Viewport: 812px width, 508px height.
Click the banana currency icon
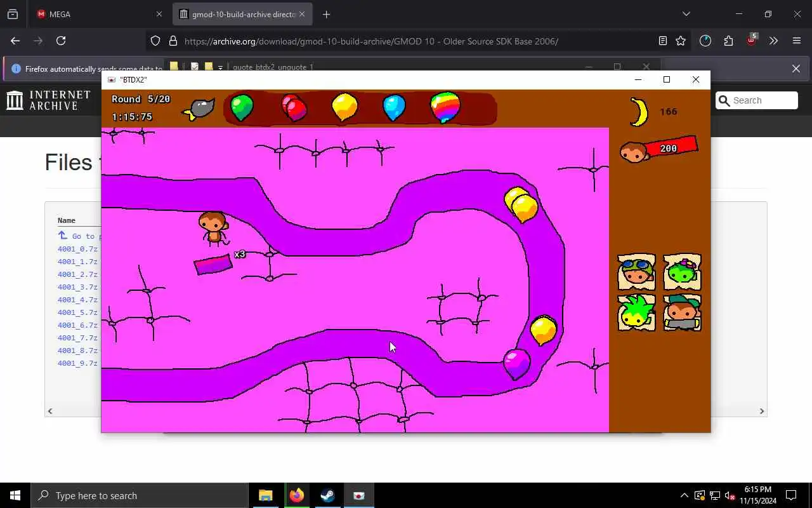click(x=639, y=112)
